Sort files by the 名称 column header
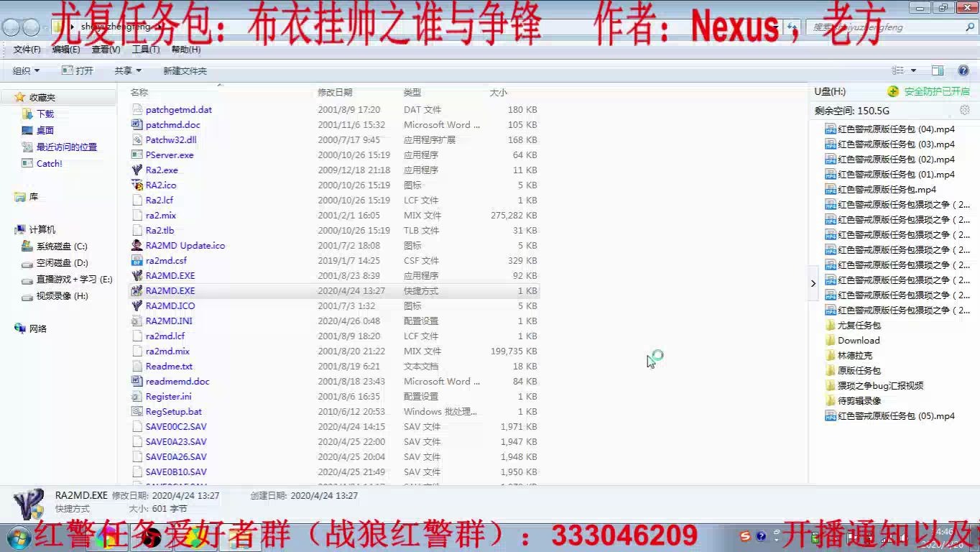Viewport: 980px width, 552px height. point(139,93)
